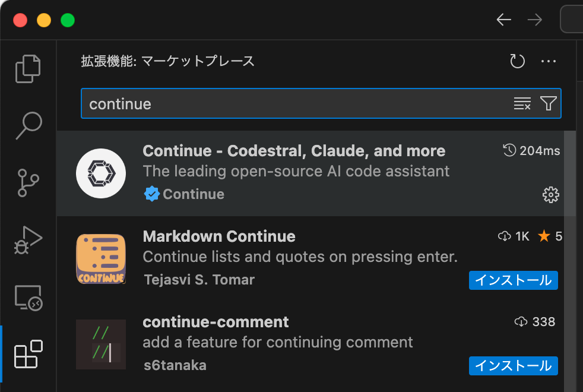
Task: Open Remote Explorer view
Action: point(28,298)
